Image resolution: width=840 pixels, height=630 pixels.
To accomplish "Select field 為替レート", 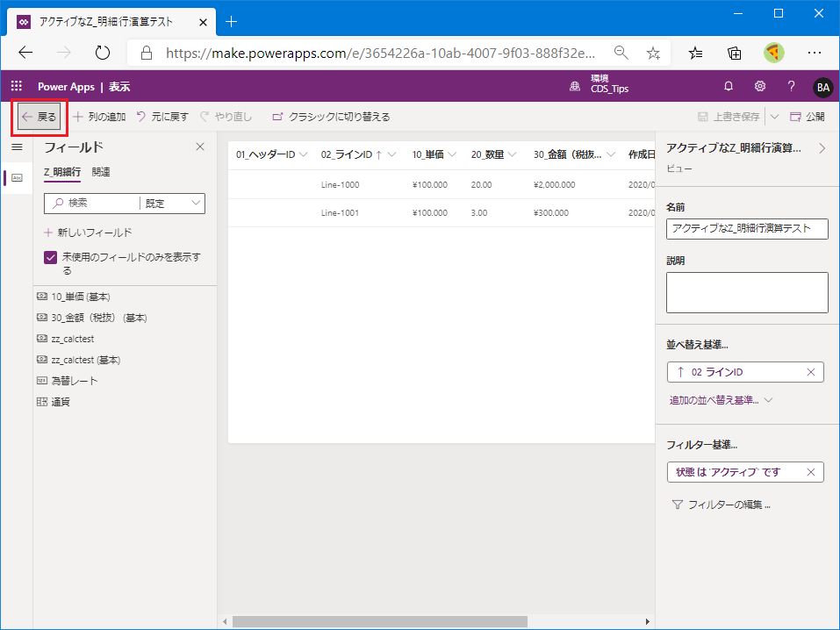I will point(75,381).
